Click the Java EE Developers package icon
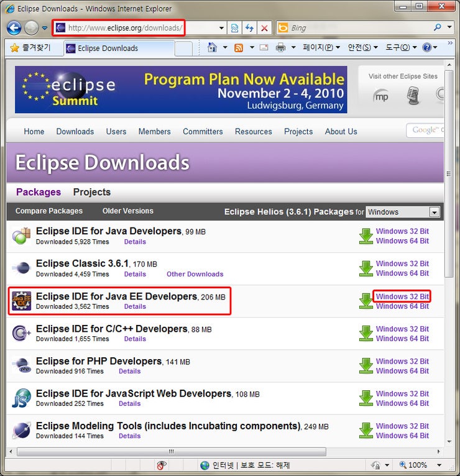This screenshot has height=476, width=460. coord(22,301)
